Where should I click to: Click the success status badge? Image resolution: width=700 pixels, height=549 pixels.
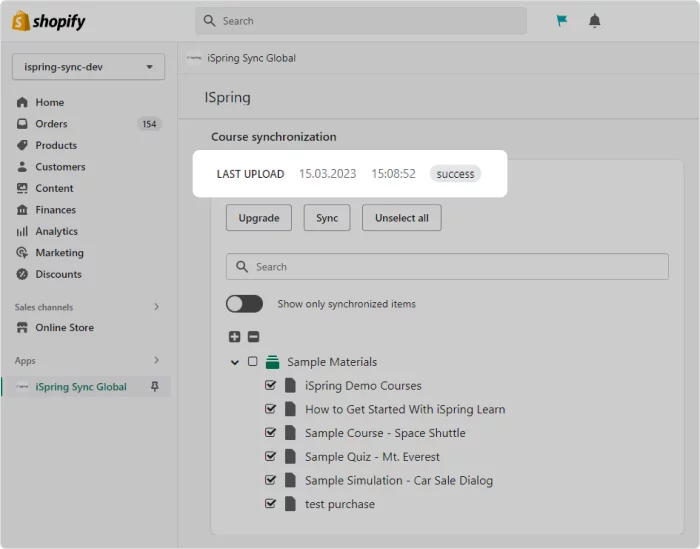pyautogui.click(x=455, y=174)
